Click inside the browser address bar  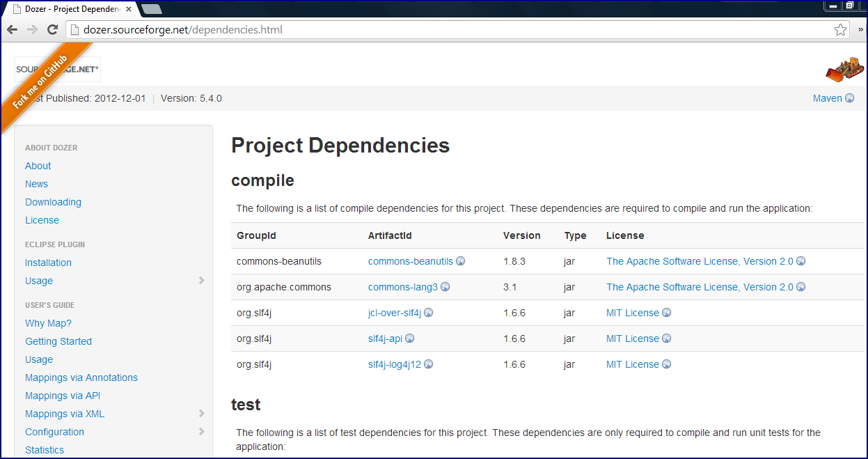278,29
